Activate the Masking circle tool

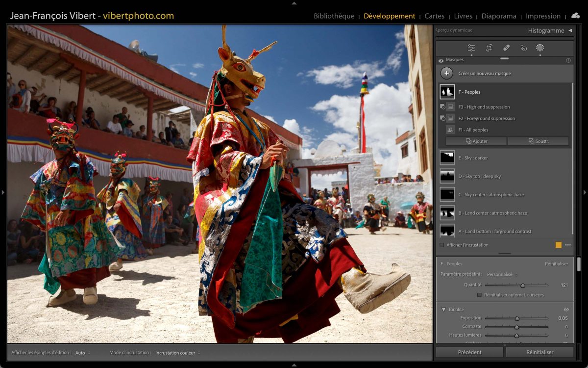pyautogui.click(x=540, y=48)
